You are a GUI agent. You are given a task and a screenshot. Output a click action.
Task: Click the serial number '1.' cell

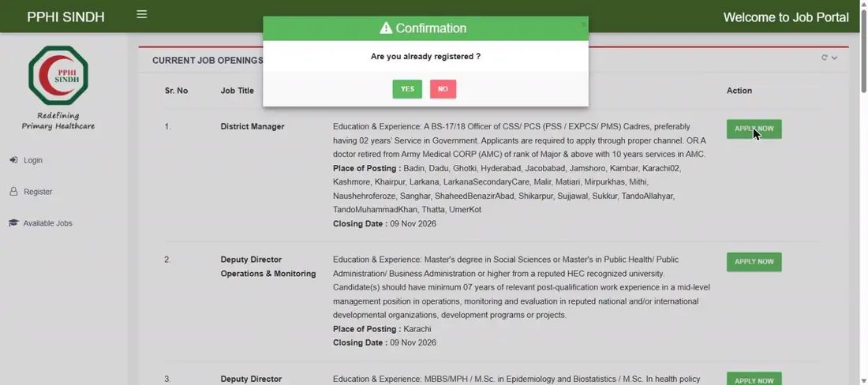(168, 126)
